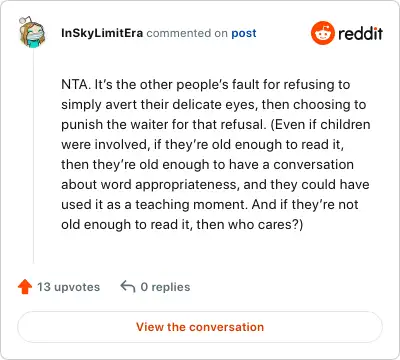The height and width of the screenshot is (360, 400).
Task: Click the orange upvote arrow icon
Action: pos(25,287)
